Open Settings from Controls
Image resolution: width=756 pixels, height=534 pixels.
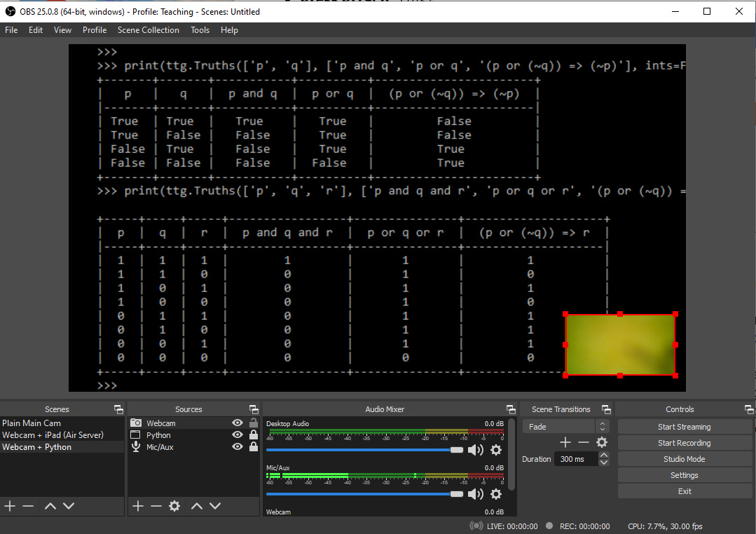click(684, 475)
